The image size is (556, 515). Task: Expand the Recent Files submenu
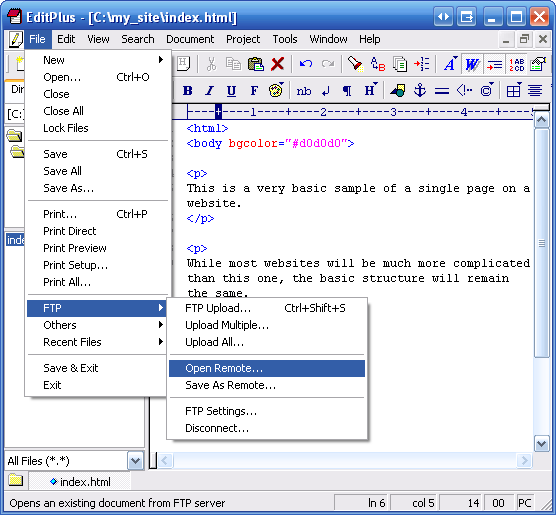pyautogui.click(x=96, y=342)
